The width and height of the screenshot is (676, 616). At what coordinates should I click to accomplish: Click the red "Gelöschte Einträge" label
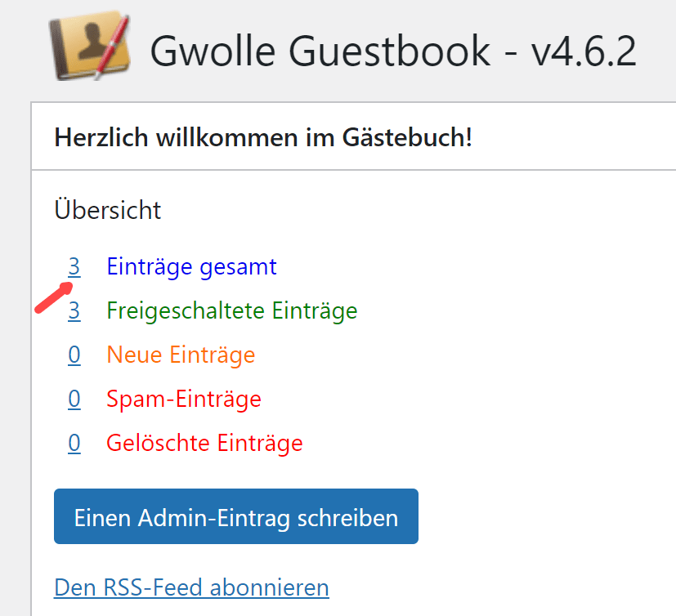click(x=204, y=444)
